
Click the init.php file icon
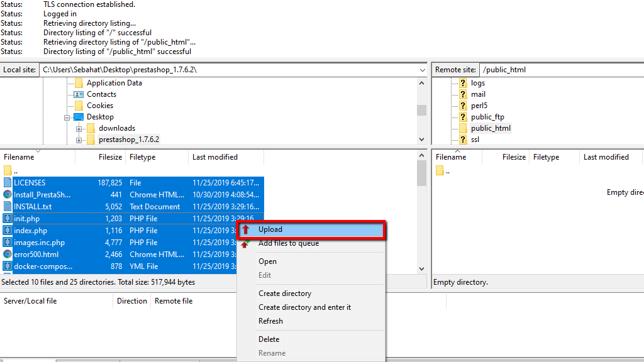pyautogui.click(x=8, y=218)
